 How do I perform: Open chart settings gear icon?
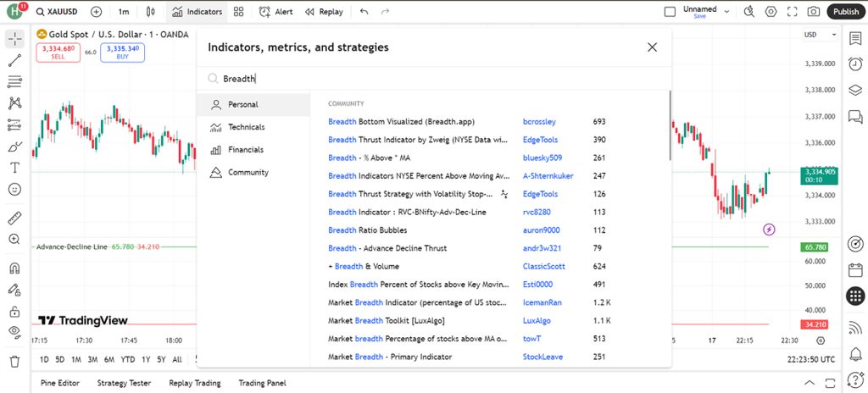[771, 12]
